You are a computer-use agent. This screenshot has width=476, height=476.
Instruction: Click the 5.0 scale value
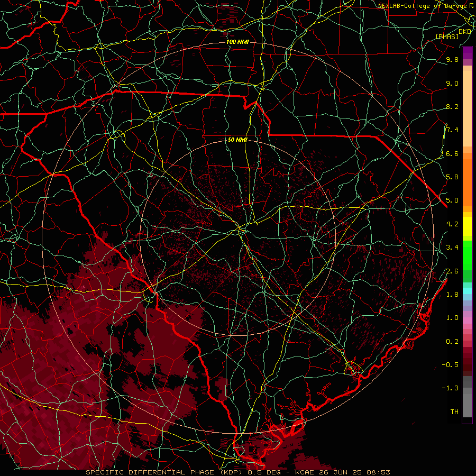(452, 200)
